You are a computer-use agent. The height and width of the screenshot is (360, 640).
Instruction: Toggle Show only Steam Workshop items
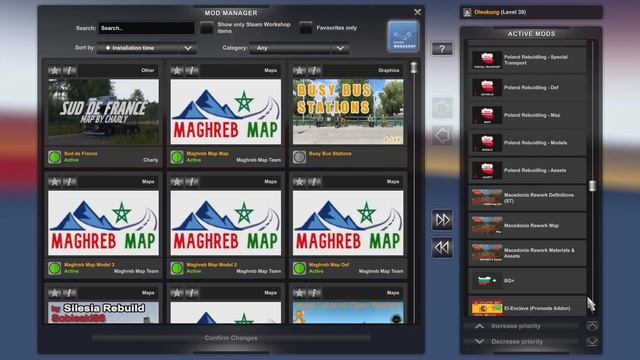(207, 28)
